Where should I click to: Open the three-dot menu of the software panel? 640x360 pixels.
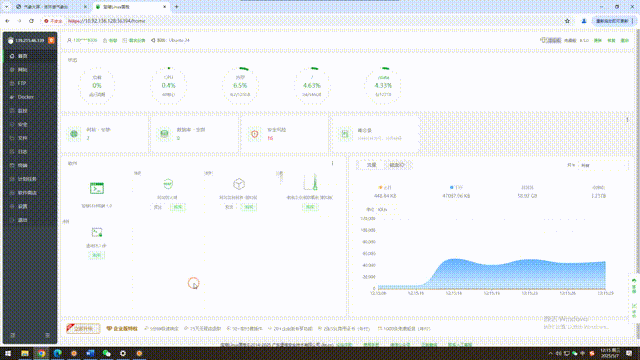click(x=332, y=163)
